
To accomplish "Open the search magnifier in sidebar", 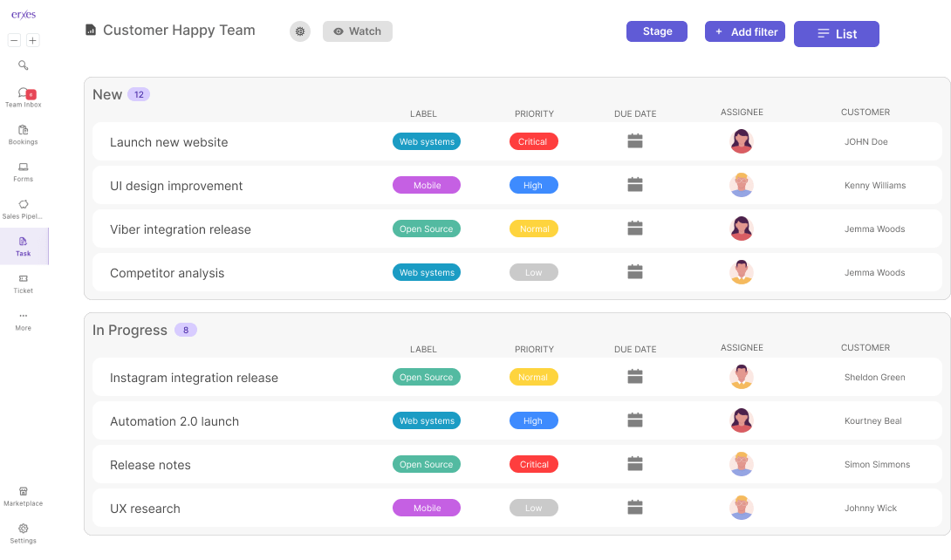I will tap(23, 65).
